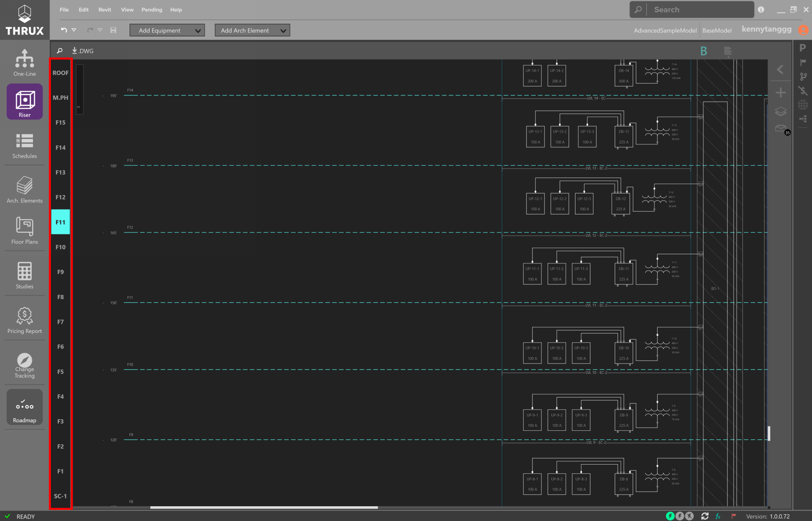
Task: Click the P icon in right strip
Action: pos(802,48)
